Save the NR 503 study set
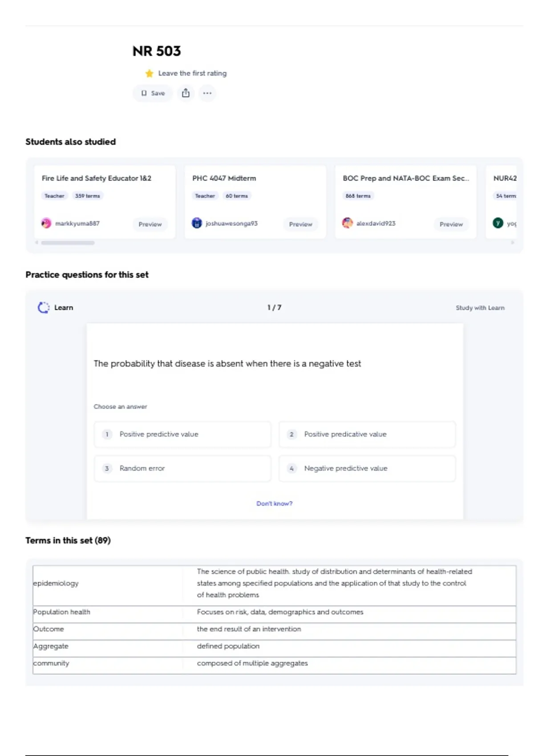The height and width of the screenshot is (756, 534). tap(153, 93)
